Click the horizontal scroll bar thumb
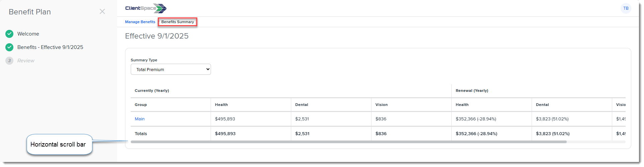644x167 pixels. point(349,142)
